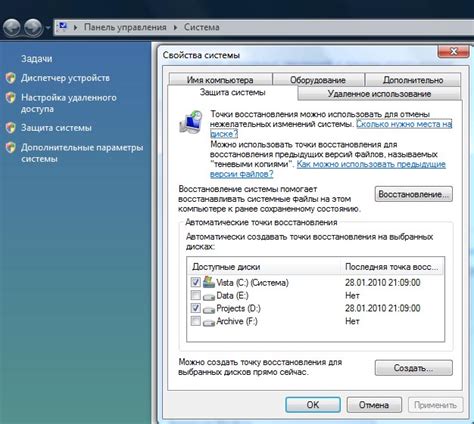Viewport: 474px width, 424px height.
Task: Select the Data (E:) drive name
Action: (232, 295)
